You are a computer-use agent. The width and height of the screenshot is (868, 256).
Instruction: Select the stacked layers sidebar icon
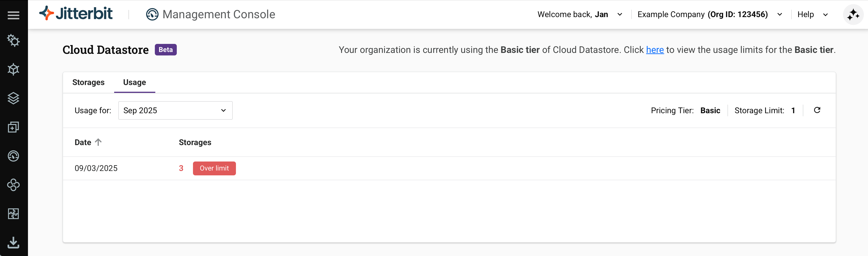(x=13, y=98)
